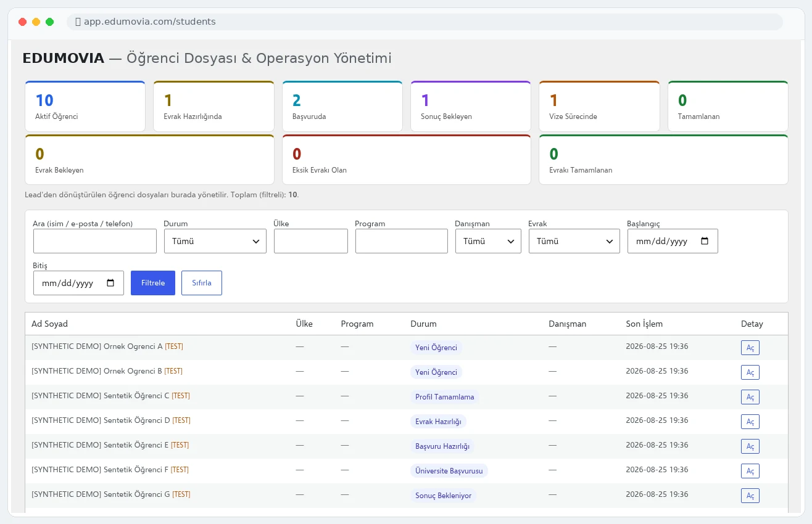The image size is (812, 524).
Task: Click the browser address bar URL
Action: (150, 22)
